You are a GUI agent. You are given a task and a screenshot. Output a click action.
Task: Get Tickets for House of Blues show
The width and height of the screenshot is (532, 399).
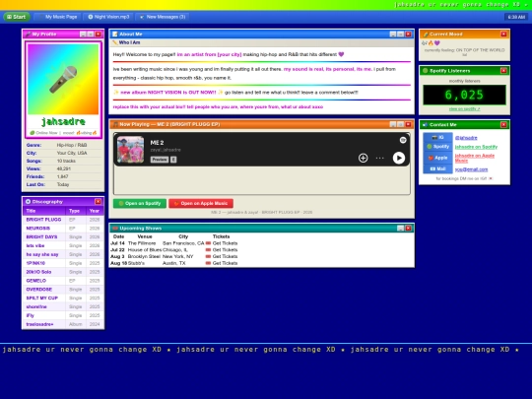click(225, 249)
